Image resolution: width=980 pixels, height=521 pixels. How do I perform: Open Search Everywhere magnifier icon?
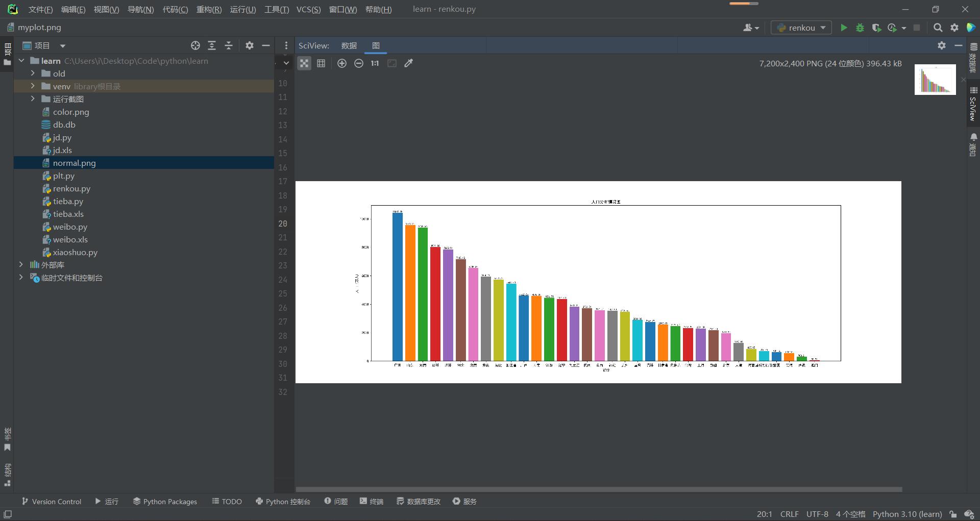pyautogui.click(x=938, y=28)
